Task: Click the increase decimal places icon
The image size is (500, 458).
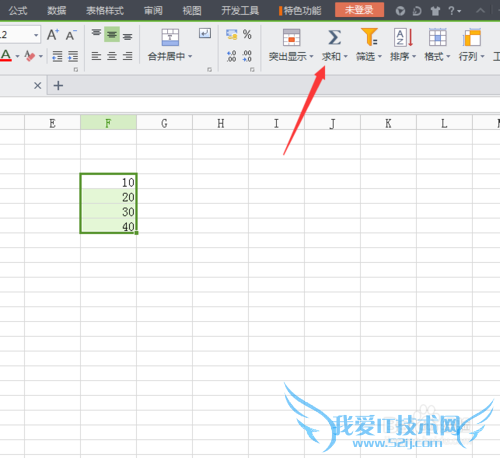Action: coord(231,56)
